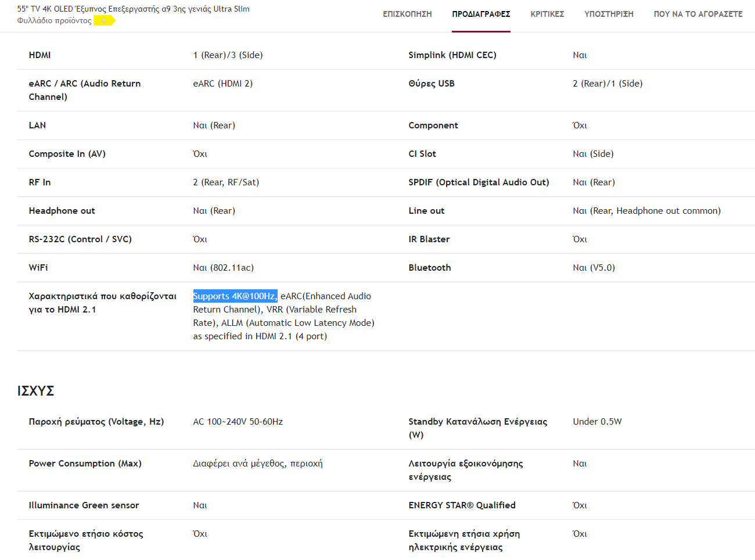Viewport: 755px width, 560px height.
Task: Open the Φυλλάδιο προϊόντος link
Action: coord(54,21)
